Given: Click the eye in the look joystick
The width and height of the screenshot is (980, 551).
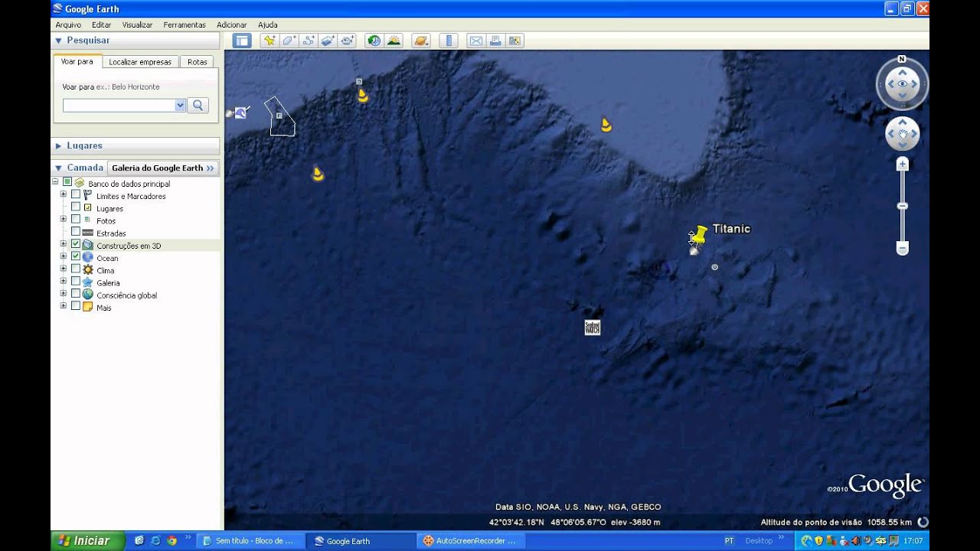Looking at the screenshot, I should (x=903, y=84).
